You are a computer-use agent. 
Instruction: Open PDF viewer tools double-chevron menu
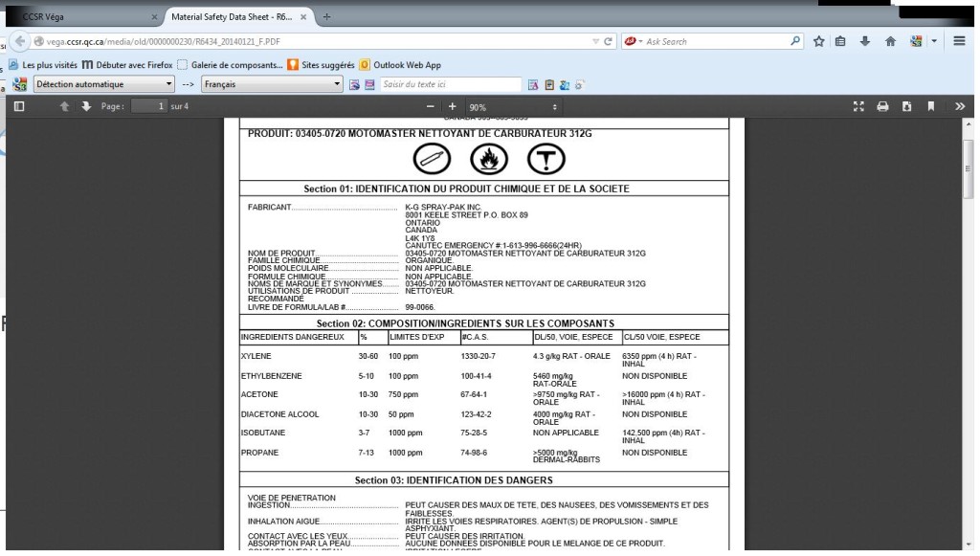coord(960,107)
